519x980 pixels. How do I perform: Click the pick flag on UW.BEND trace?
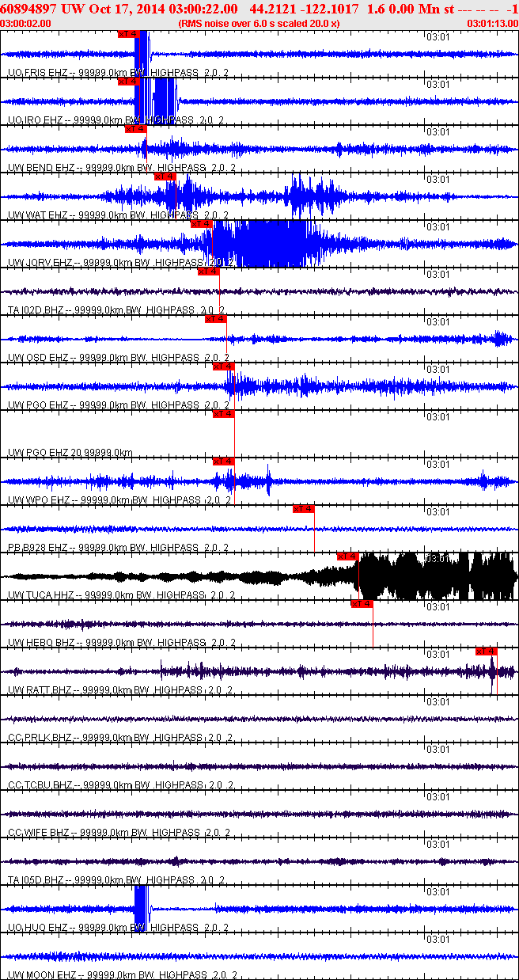[x=136, y=128]
